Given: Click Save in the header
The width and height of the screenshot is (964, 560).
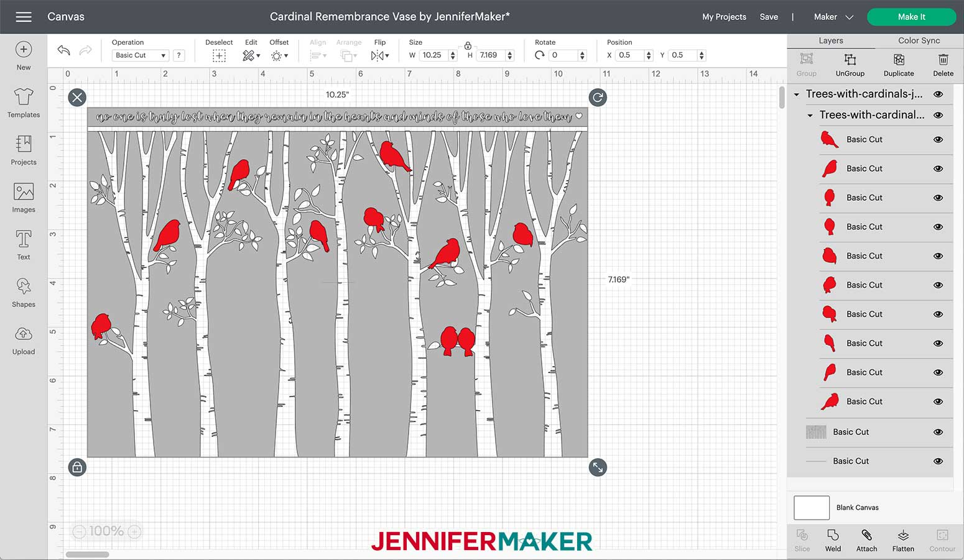Looking at the screenshot, I should click(769, 17).
